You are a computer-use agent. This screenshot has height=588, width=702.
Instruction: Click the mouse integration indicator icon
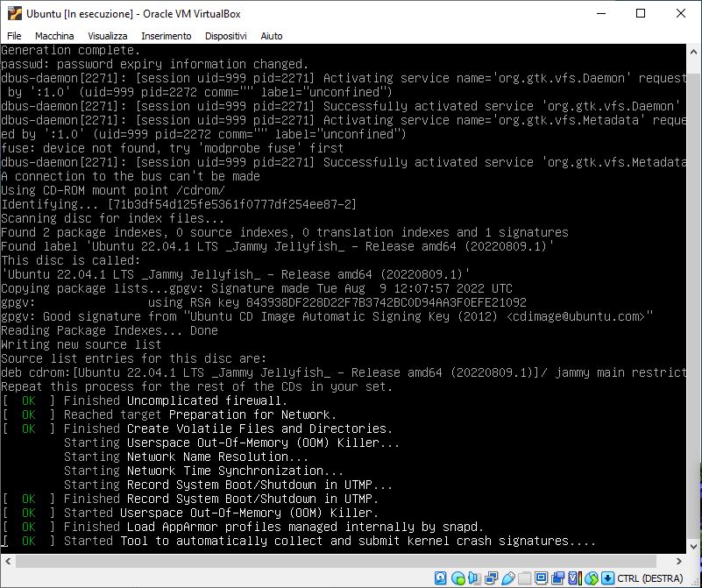tap(592, 578)
